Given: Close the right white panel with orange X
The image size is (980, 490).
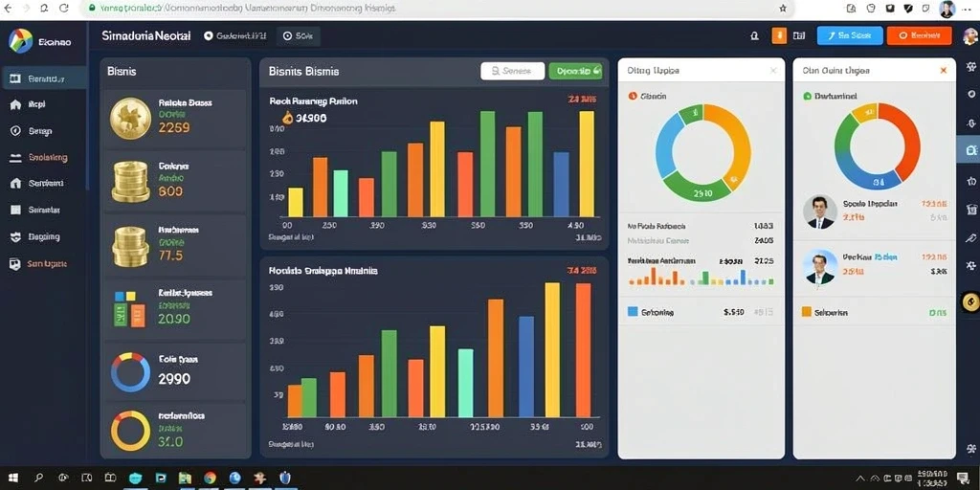Looking at the screenshot, I should click(943, 71).
